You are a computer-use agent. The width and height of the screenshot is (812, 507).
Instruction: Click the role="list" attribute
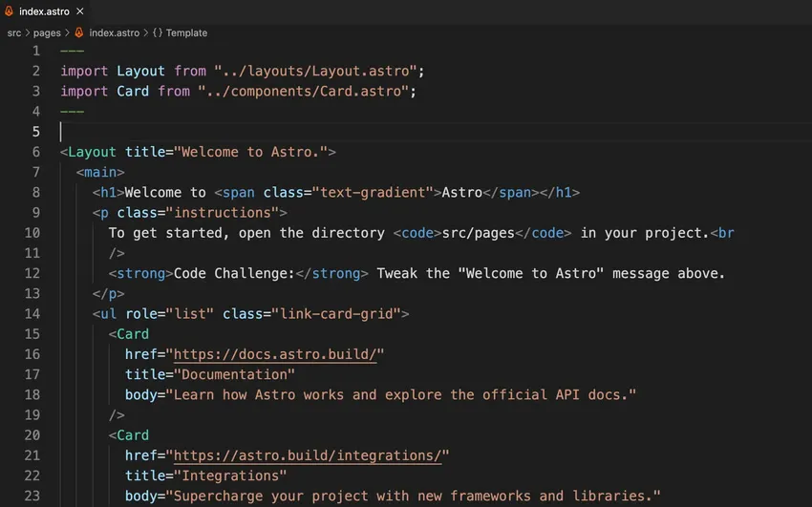(169, 314)
